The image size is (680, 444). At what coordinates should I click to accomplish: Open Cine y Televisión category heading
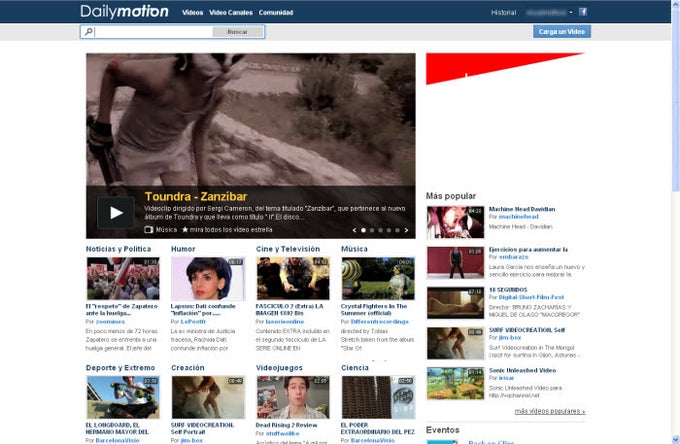click(x=288, y=249)
